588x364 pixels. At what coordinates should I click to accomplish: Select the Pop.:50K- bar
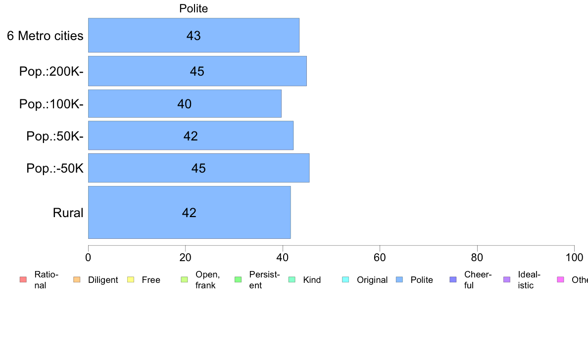(191, 136)
